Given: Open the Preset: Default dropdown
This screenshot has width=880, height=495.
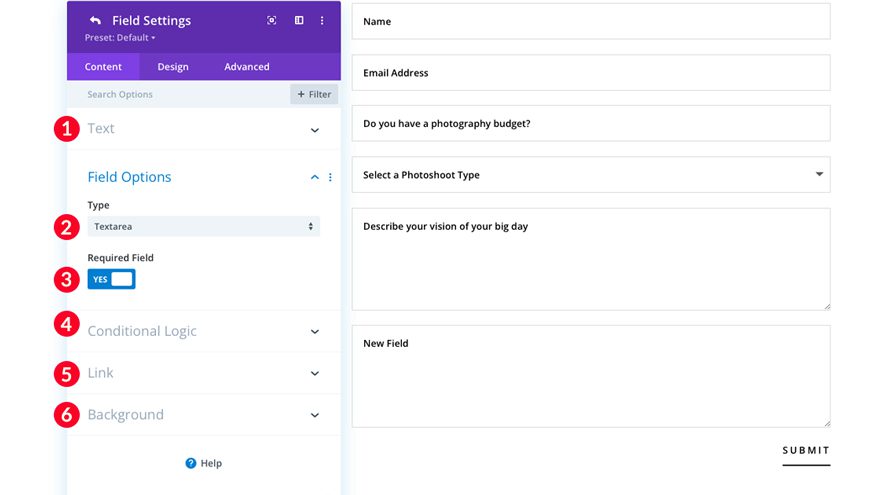Looking at the screenshot, I should pyautogui.click(x=120, y=38).
